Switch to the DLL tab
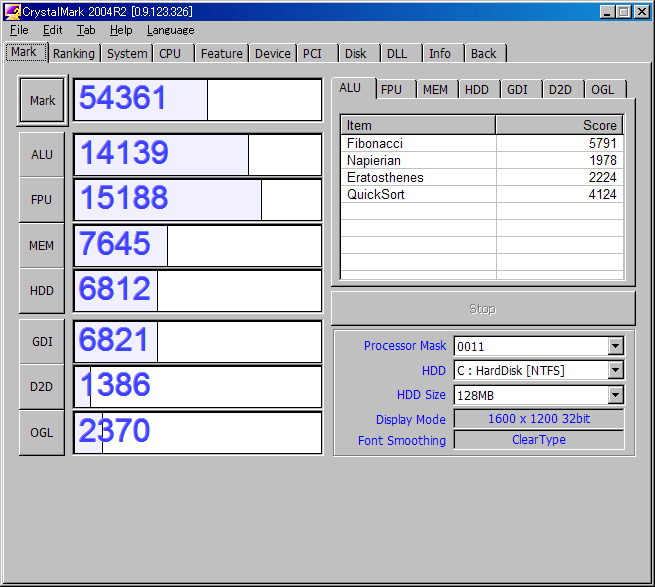 (x=401, y=53)
